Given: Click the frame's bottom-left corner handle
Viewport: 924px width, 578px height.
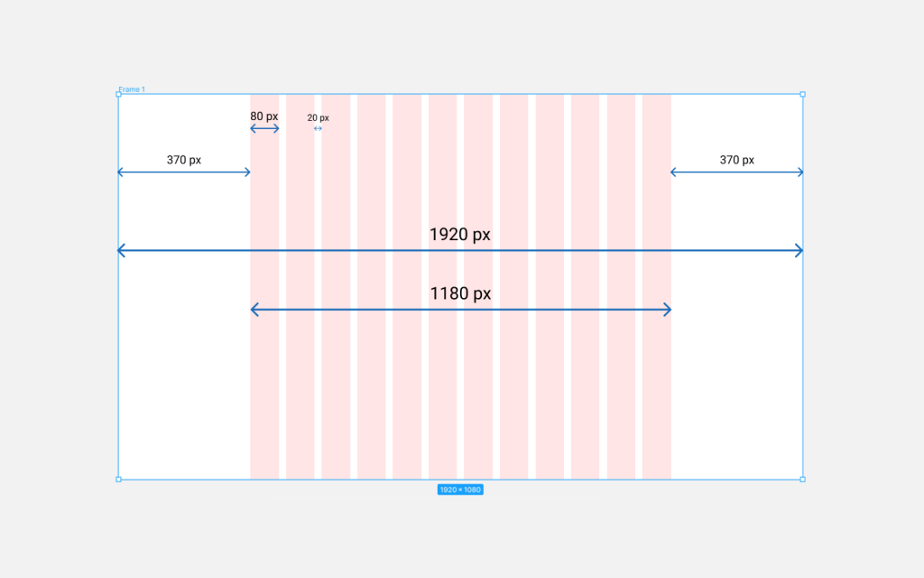Looking at the screenshot, I should (x=118, y=480).
